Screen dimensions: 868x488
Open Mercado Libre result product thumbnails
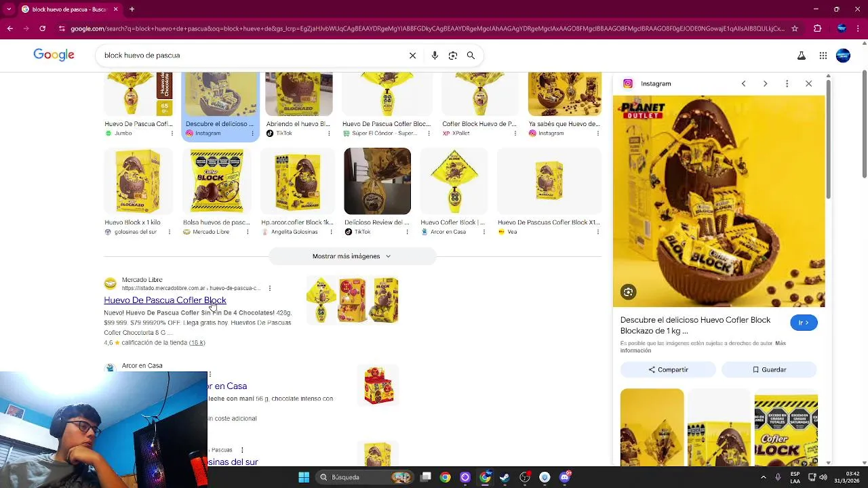(x=352, y=300)
